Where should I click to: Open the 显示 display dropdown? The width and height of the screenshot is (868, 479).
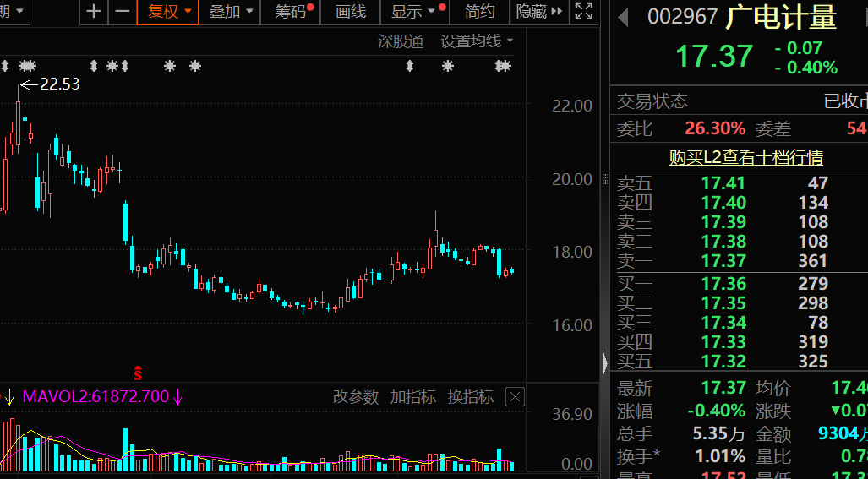coord(415,12)
